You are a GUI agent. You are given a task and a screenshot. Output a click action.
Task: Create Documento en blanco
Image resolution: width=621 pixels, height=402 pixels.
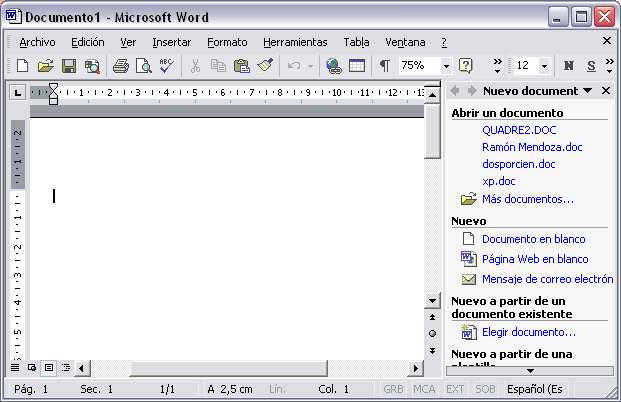(x=533, y=239)
